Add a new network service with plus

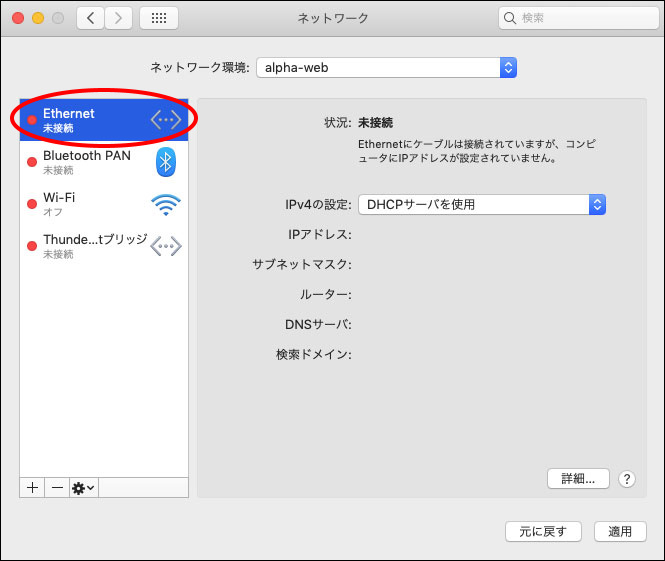[x=32, y=488]
